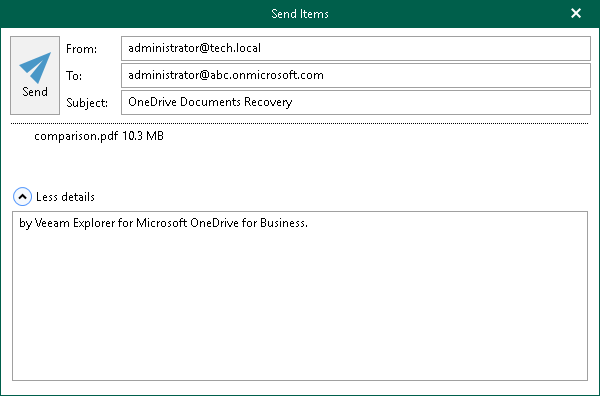Viewport: 600px width, 396px height.
Task: Place cursor after administrator@abc.onmicrosoft.com text
Action: pos(324,75)
